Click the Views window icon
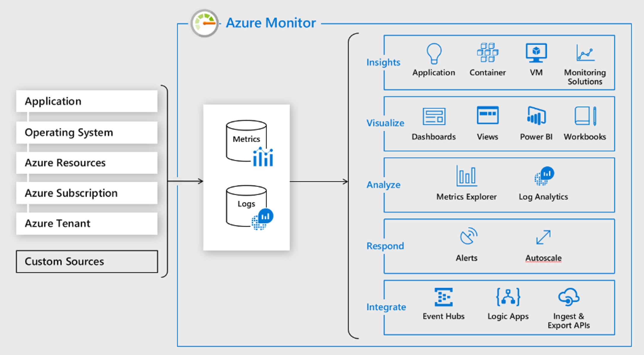The height and width of the screenshot is (355, 644). point(487,115)
